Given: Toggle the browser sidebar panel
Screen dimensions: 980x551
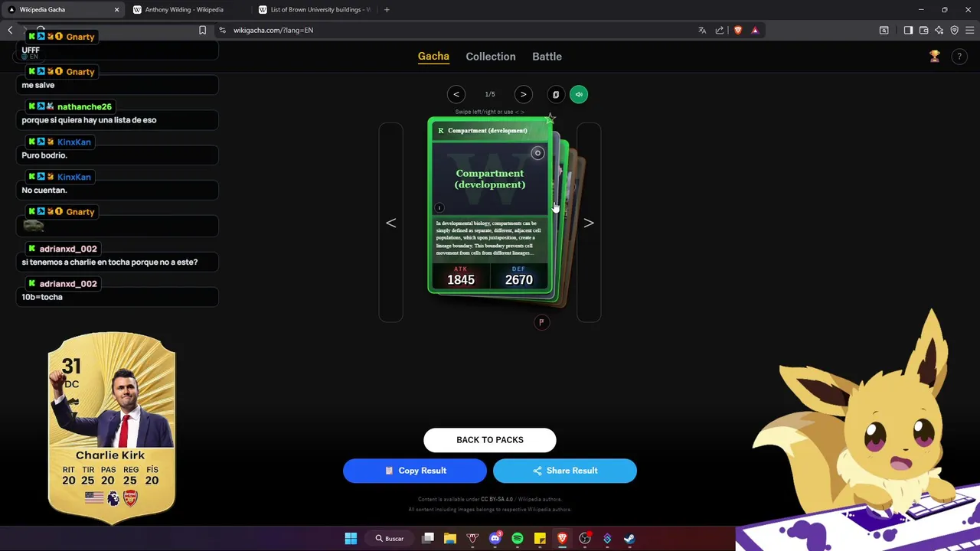Looking at the screenshot, I should [908, 30].
